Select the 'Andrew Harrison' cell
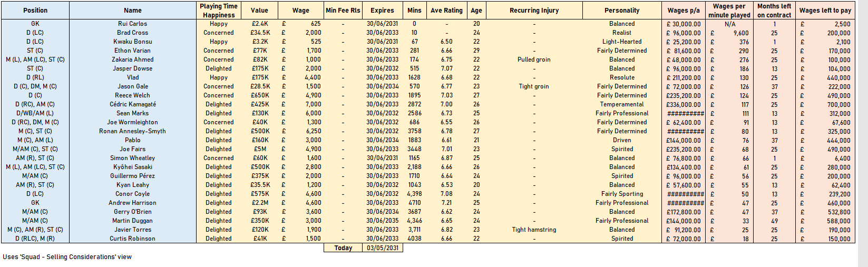 pos(133,203)
